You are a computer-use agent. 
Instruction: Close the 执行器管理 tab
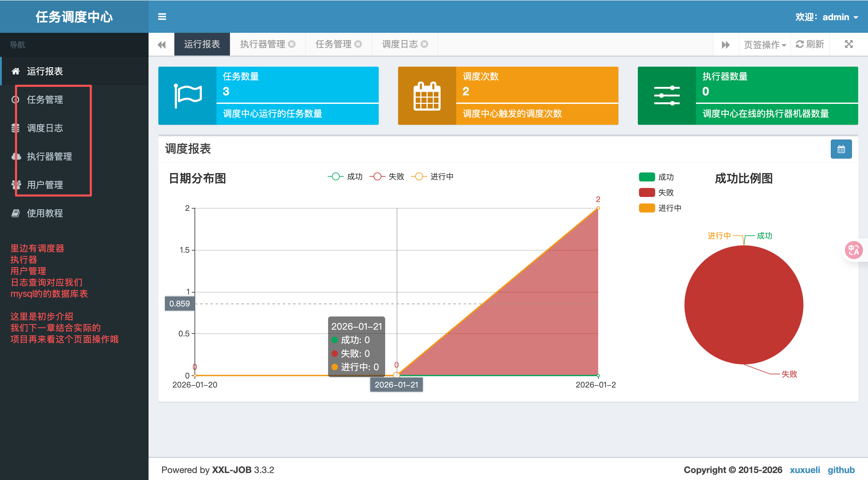click(292, 44)
